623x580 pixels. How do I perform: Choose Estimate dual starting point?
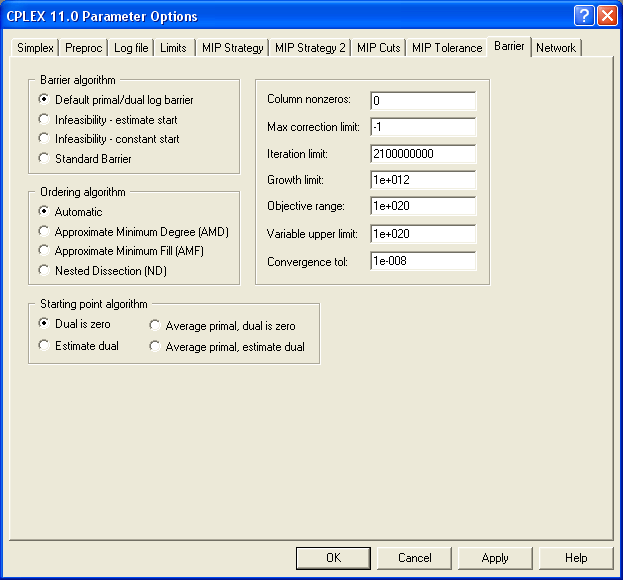tap(79, 346)
